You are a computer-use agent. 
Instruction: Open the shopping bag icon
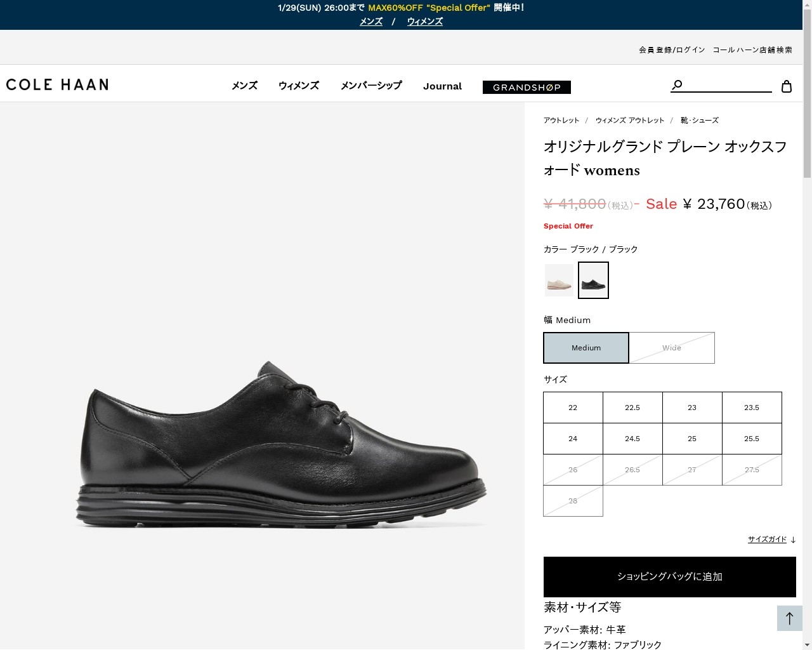787,86
